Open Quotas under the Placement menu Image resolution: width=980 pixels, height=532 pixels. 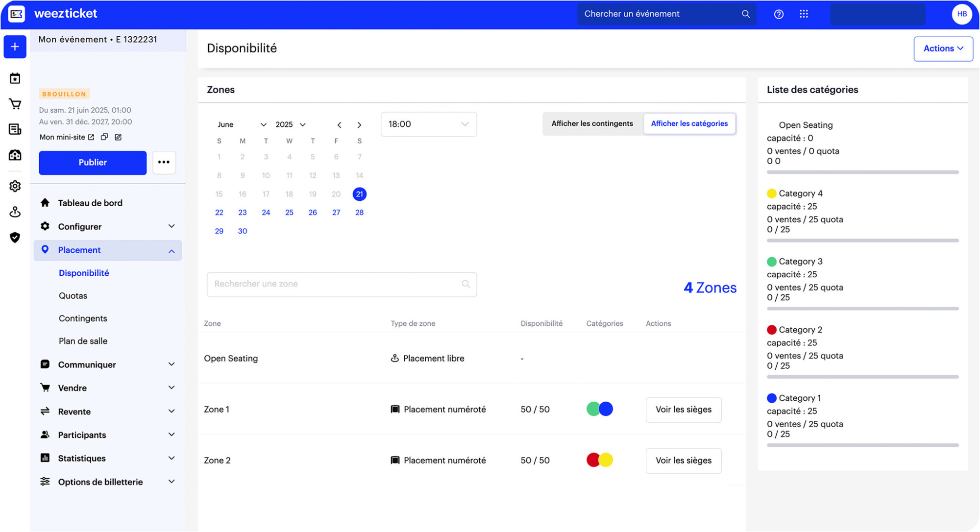pyautogui.click(x=73, y=295)
